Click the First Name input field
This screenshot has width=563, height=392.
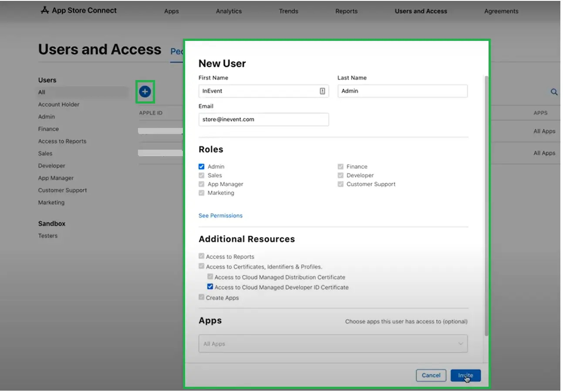(263, 91)
